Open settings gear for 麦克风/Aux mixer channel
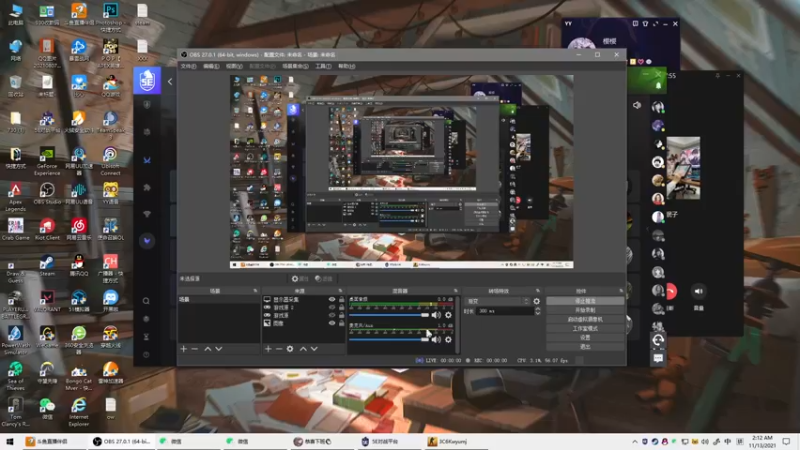The image size is (800, 450). coord(448,340)
